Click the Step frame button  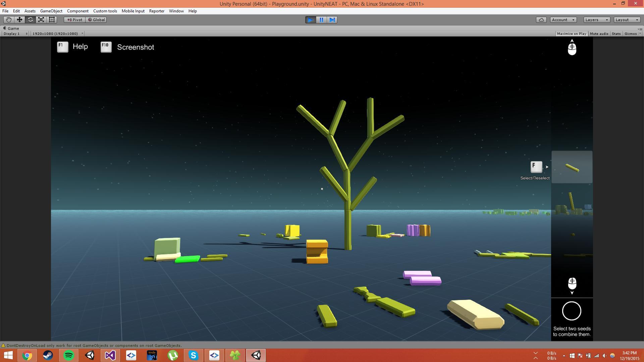[332, 20]
